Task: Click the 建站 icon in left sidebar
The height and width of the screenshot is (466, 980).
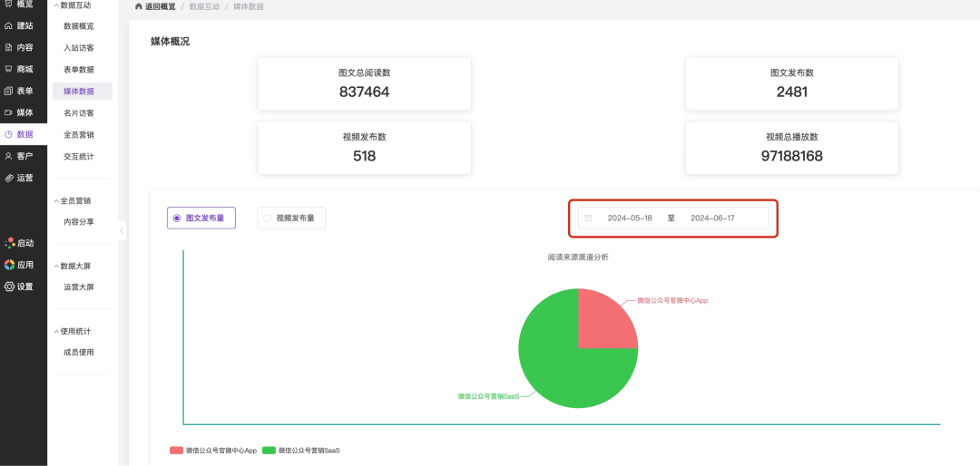Action: (9, 25)
